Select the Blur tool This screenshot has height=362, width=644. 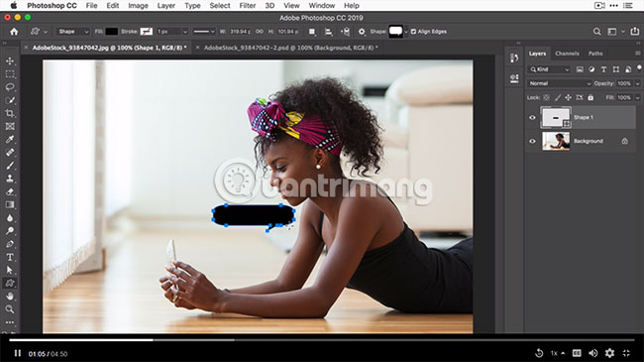point(10,217)
